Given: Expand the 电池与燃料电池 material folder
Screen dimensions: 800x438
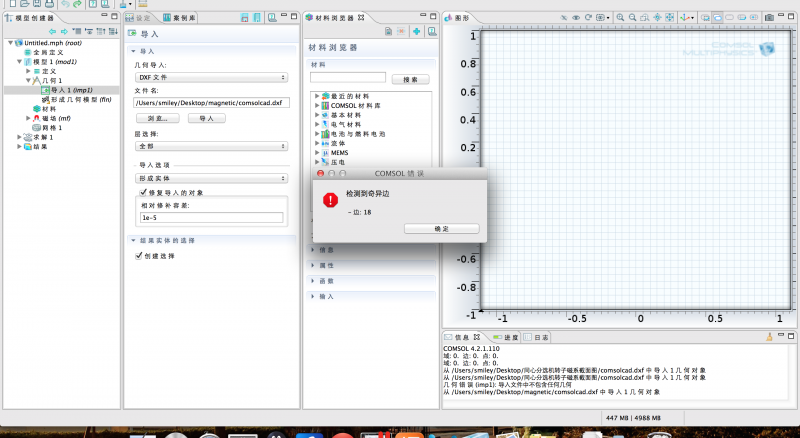Looking at the screenshot, I should pos(317,134).
